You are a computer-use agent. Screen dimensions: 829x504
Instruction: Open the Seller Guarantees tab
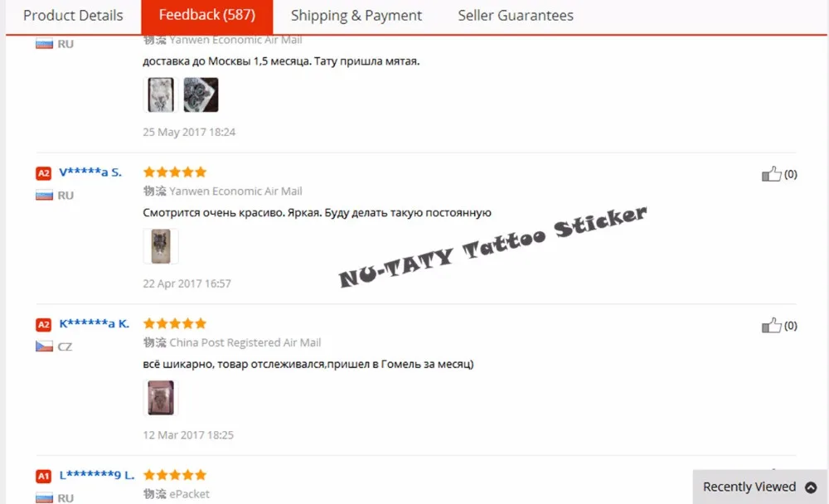(x=516, y=16)
